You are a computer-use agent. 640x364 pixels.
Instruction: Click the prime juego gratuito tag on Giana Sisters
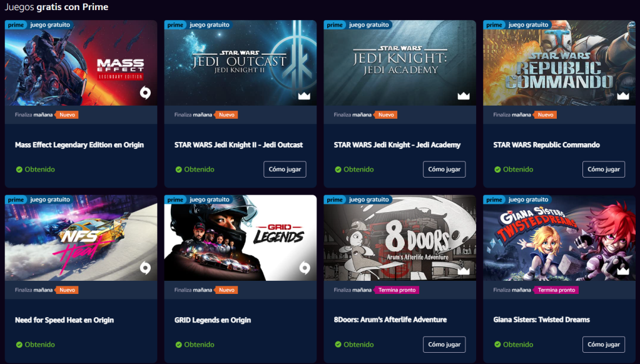point(517,200)
